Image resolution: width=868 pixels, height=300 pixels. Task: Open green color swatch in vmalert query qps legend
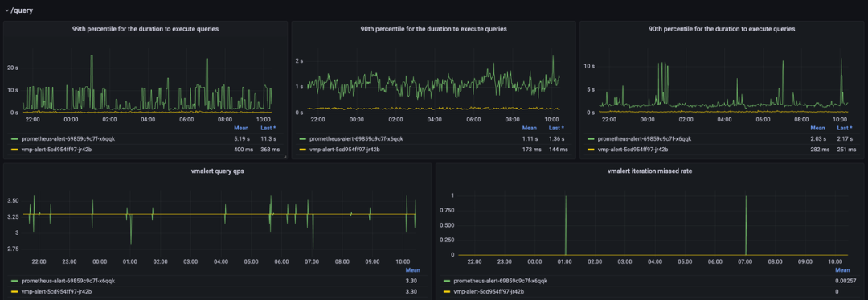pos(14,281)
